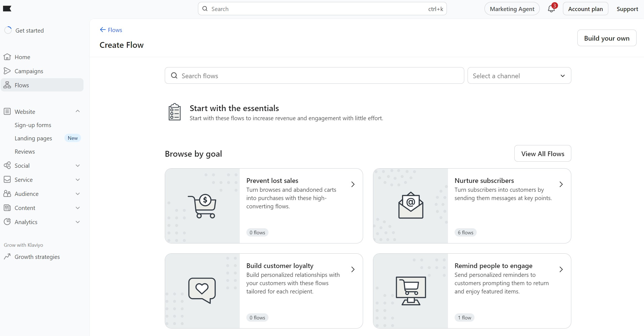Open the Select a channel dropdown

(519, 75)
